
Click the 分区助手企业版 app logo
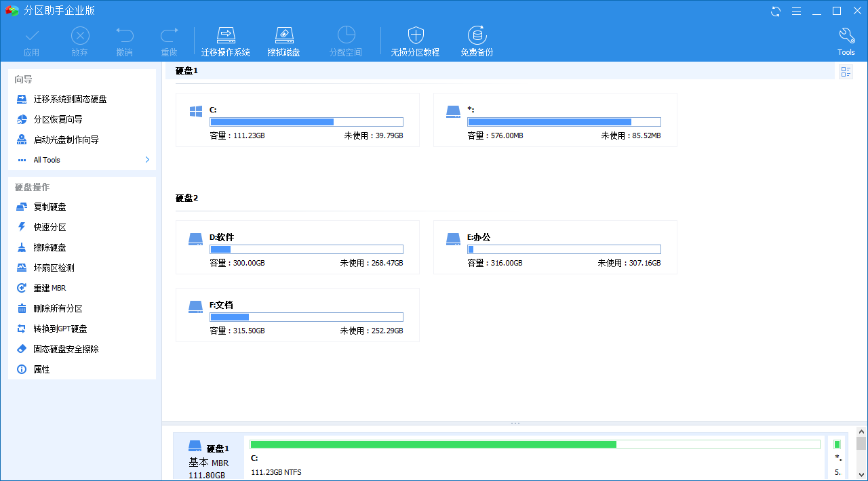pyautogui.click(x=12, y=11)
